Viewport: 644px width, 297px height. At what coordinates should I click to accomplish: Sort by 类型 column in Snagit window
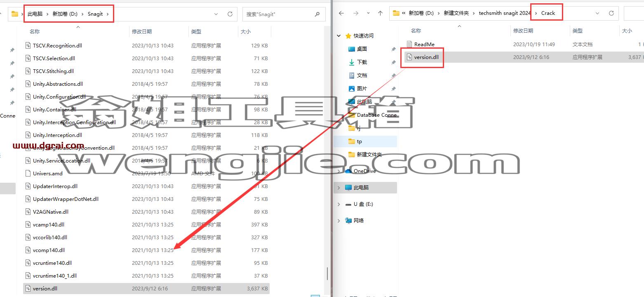pyautogui.click(x=196, y=31)
